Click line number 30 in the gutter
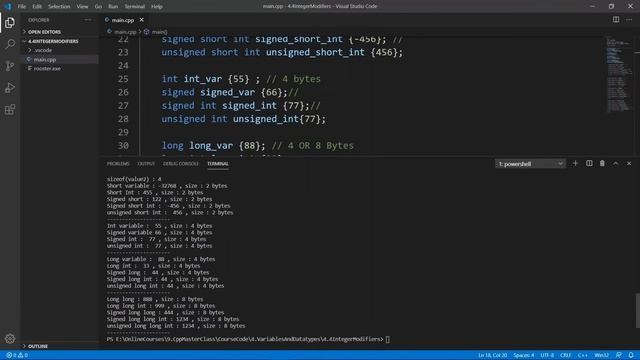The image size is (640, 360). pos(123,145)
